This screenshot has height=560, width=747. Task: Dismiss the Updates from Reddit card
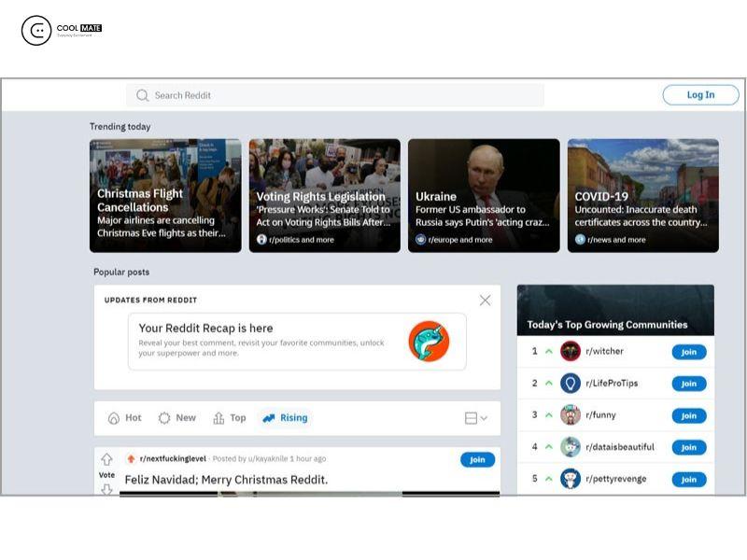485,301
